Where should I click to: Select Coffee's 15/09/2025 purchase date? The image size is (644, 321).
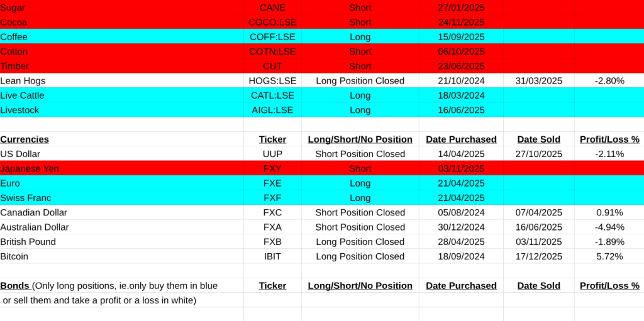461,36
